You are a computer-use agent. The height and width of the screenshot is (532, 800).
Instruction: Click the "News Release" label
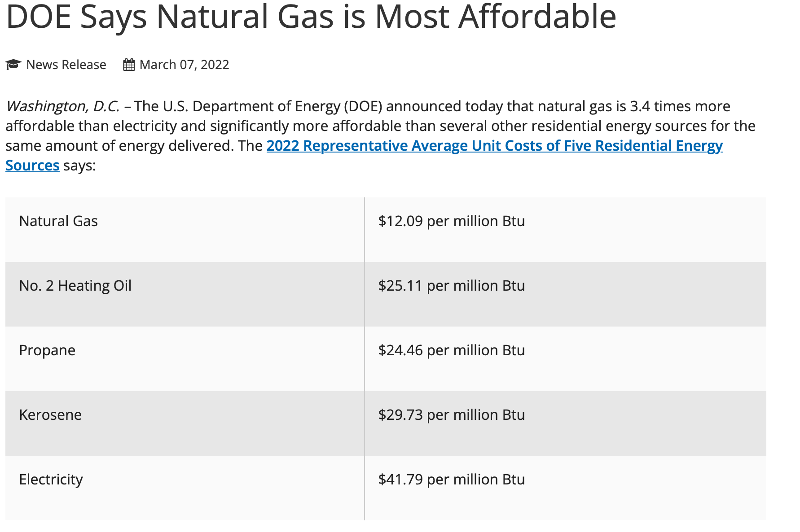click(66, 65)
